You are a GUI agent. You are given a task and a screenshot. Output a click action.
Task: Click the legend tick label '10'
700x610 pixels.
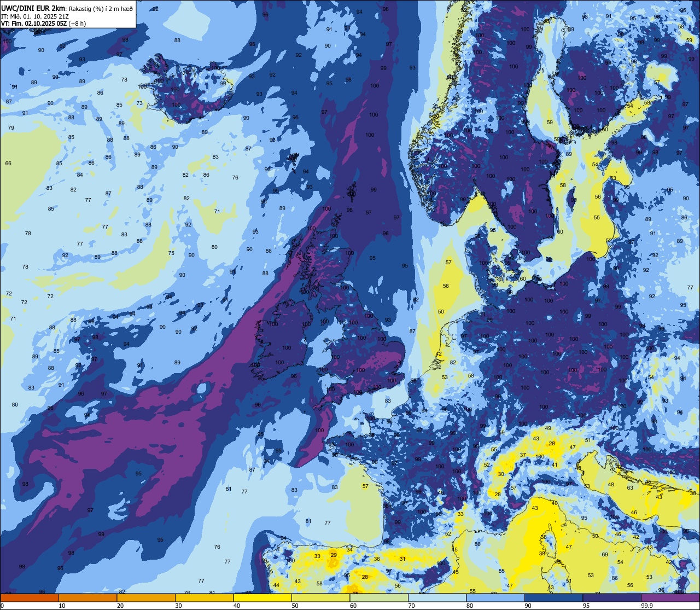pyautogui.click(x=62, y=606)
